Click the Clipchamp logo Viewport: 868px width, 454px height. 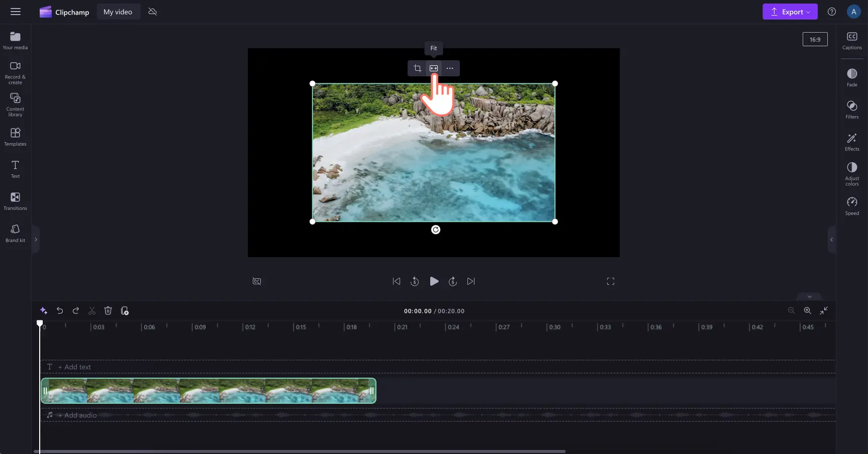point(64,12)
